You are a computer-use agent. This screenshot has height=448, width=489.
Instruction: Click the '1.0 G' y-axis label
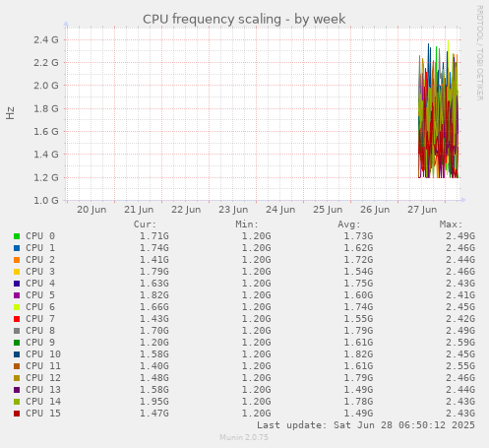click(46, 200)
